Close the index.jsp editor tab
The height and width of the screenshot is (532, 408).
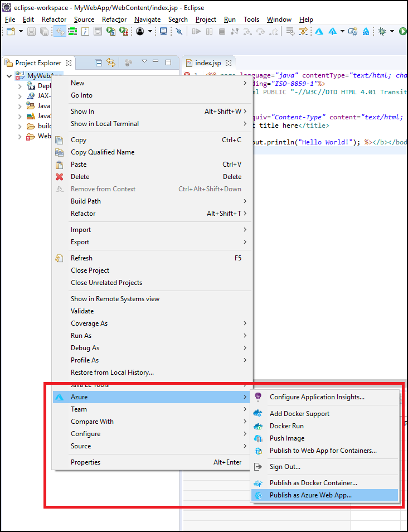pos(229,63)
